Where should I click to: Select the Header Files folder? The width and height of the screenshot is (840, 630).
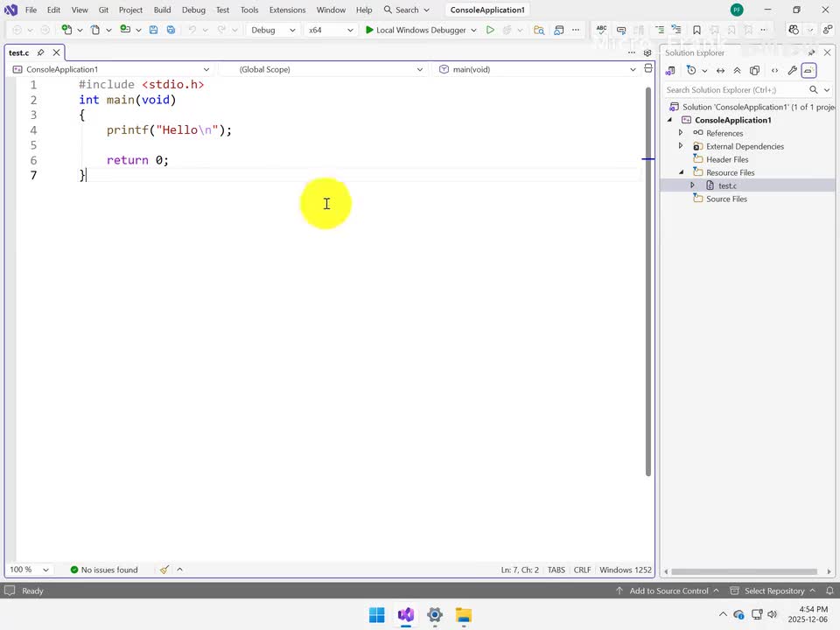click(727, 159)
